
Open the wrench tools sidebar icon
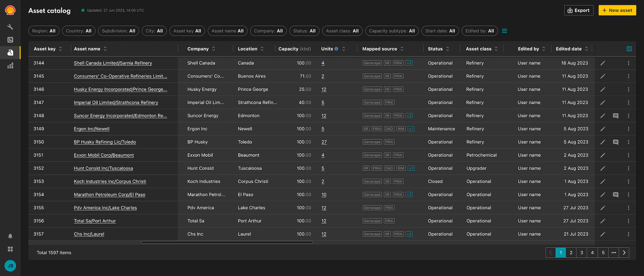click(x=10, y=27)
